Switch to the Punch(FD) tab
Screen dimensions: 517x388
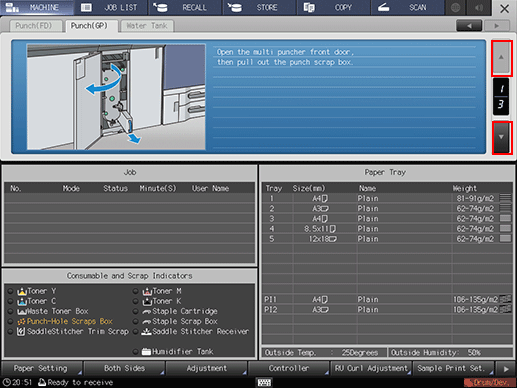34,26
